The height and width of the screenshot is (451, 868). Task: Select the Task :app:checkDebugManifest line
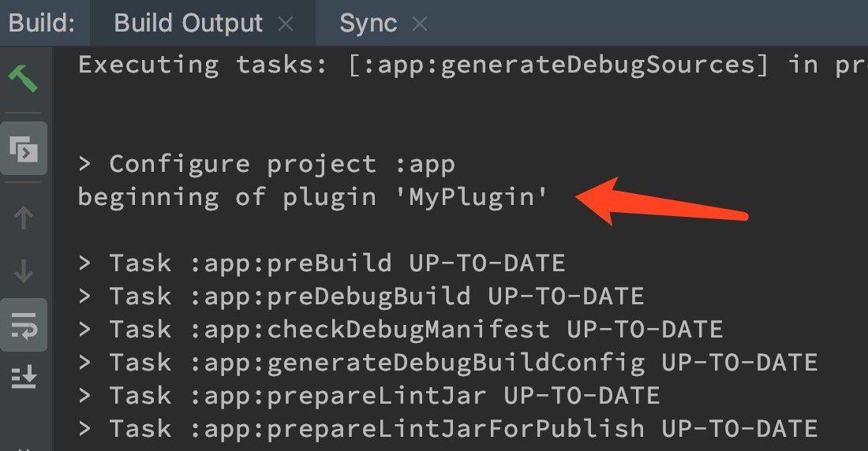[x=400, y=330]
